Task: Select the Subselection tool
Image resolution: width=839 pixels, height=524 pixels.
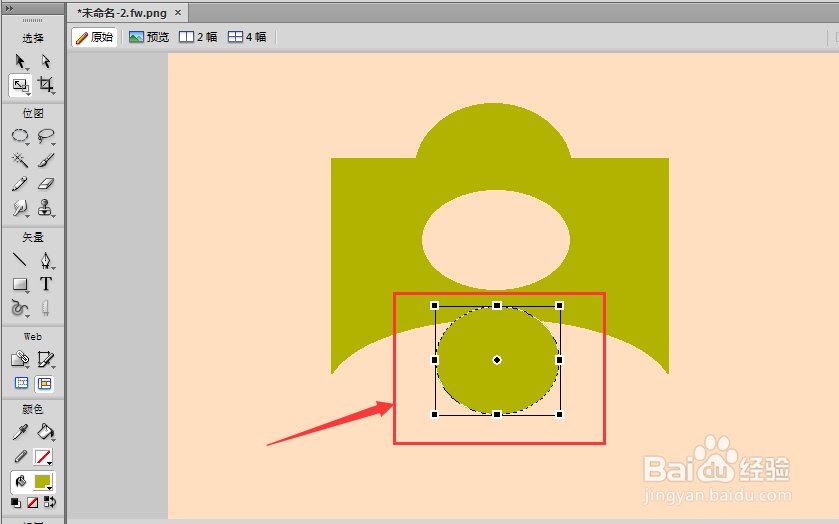Action: pos(46,62)
